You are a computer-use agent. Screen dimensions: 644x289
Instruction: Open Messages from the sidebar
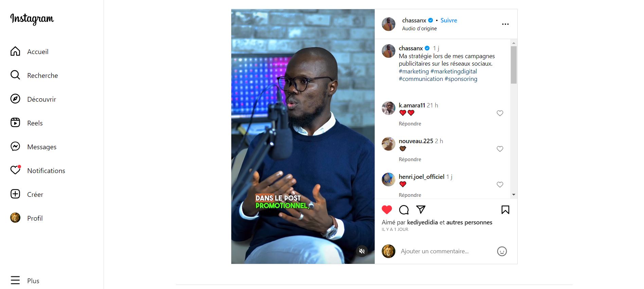[15, 146]
